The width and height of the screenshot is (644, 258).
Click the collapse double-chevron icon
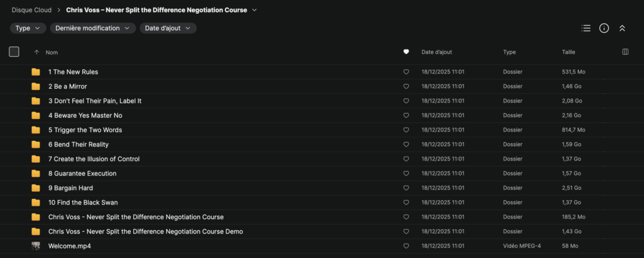click(x=622, y=28)
